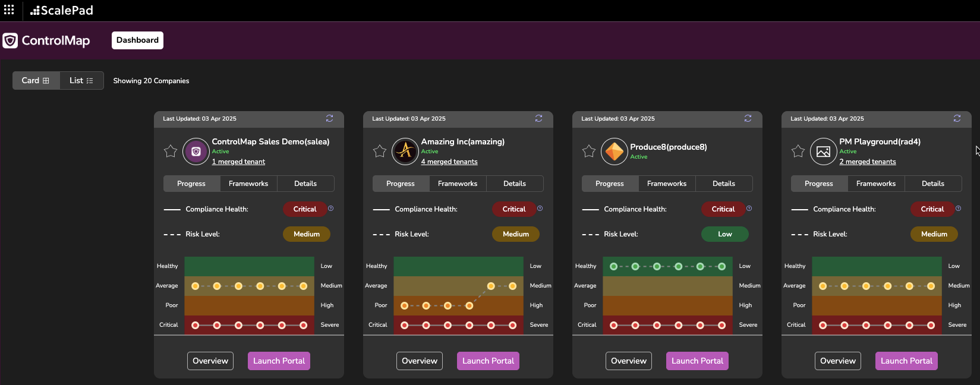
Task: Select Progress tab on PM Playground card
Action: pyautogui.click(x=819, y=184)
